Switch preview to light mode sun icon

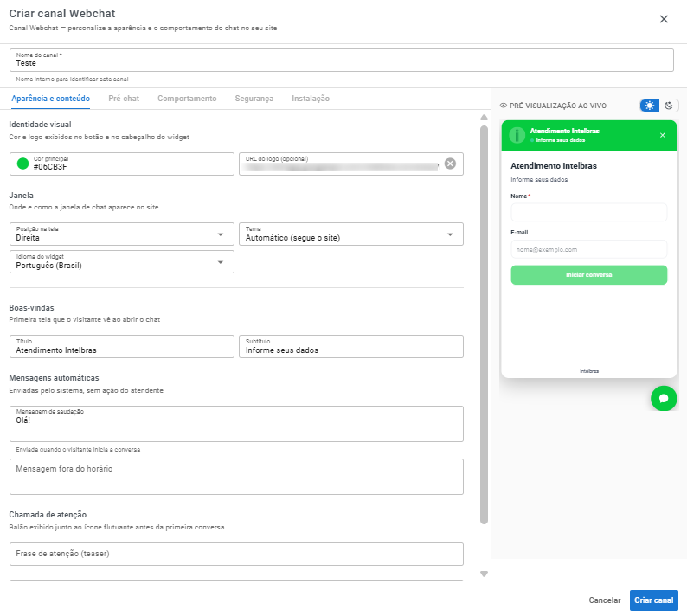click(x=649, y=106)
